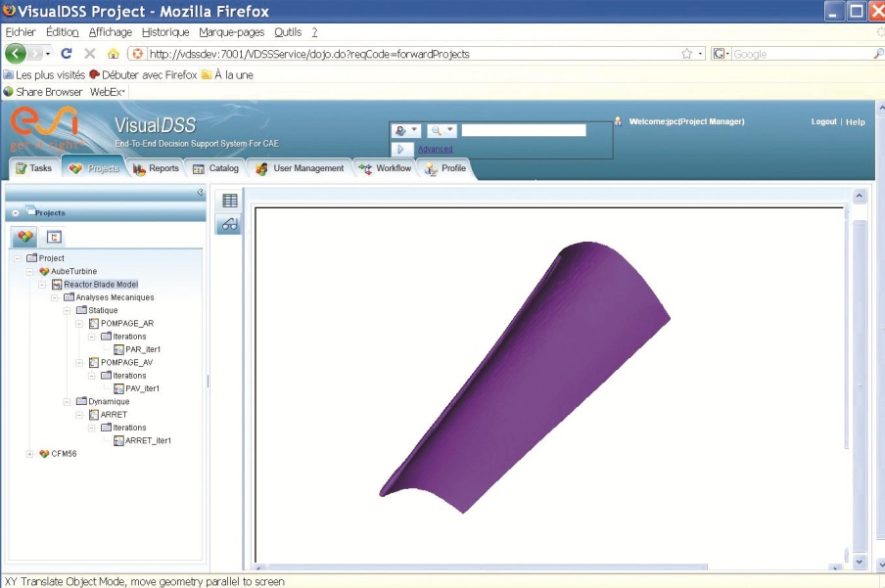Open the User Management tab

tap(300, 168)
